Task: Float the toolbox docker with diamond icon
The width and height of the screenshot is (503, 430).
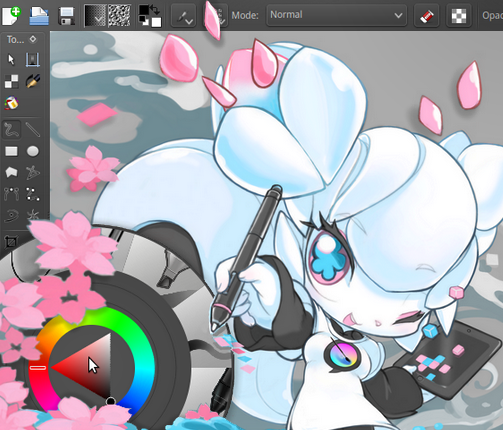Action: 33,39
